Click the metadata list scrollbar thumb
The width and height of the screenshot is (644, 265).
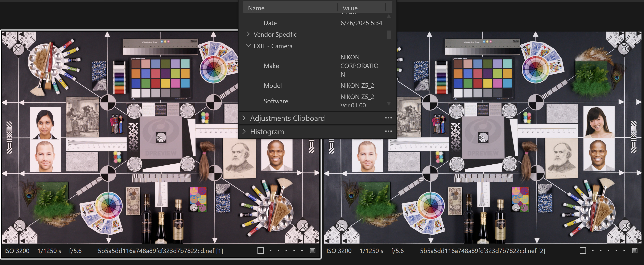coord(389,35)
